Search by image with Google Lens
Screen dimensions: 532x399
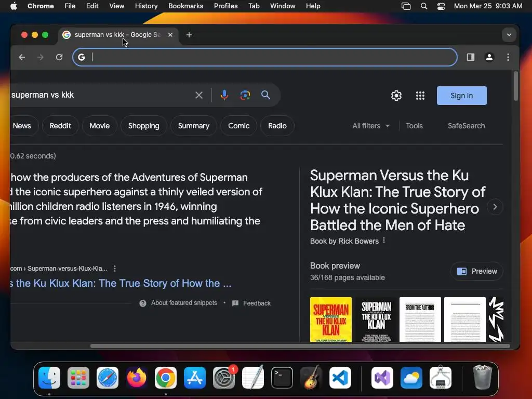[x=245, y=96]
